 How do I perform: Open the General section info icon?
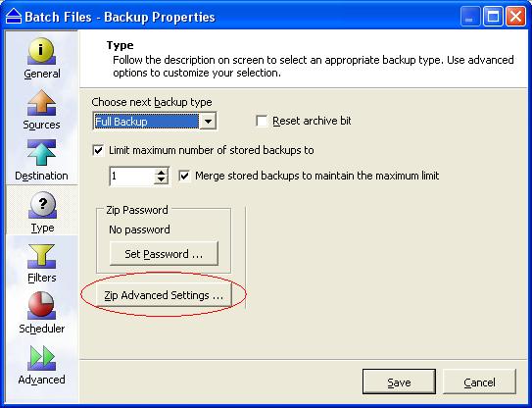41,51
